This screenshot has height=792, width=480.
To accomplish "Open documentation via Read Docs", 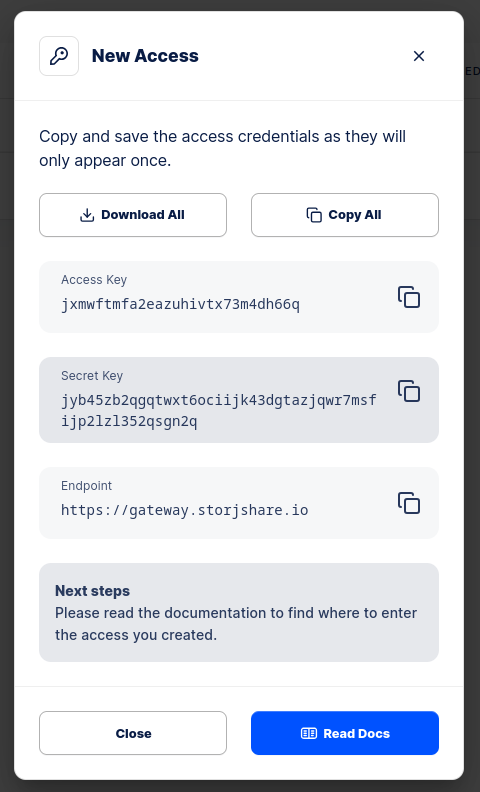I will pos(345,733).
